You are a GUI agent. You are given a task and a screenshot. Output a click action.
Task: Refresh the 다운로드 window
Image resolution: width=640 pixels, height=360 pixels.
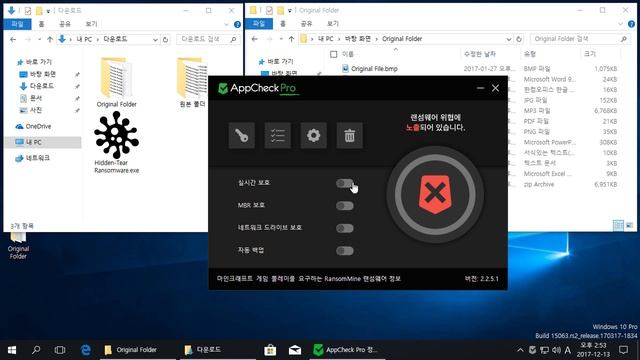point(165,40)
